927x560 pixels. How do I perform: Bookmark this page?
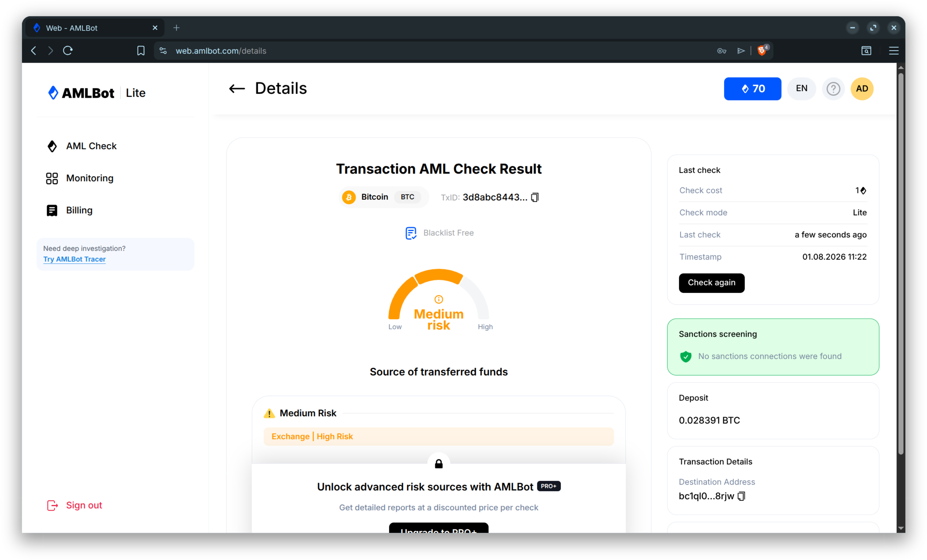(141, 51)
